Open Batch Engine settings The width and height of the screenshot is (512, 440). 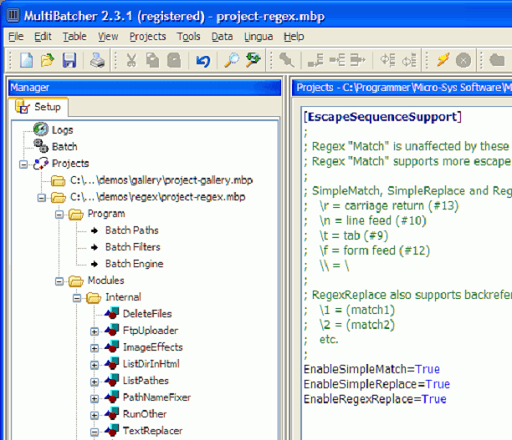click(134, 264)
